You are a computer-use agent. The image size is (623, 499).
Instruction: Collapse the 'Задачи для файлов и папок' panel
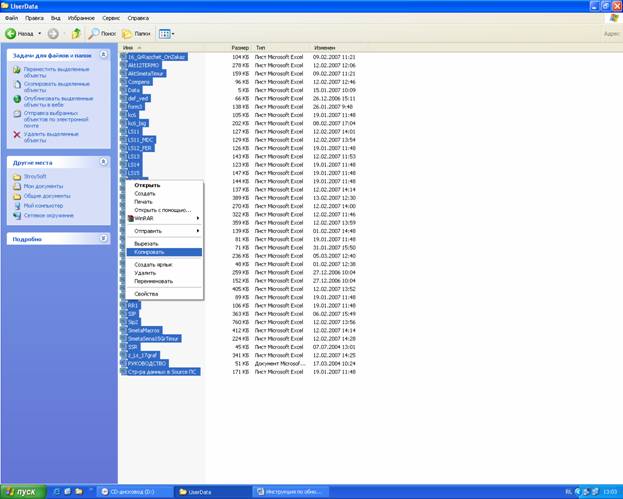(x=104, y=55)
